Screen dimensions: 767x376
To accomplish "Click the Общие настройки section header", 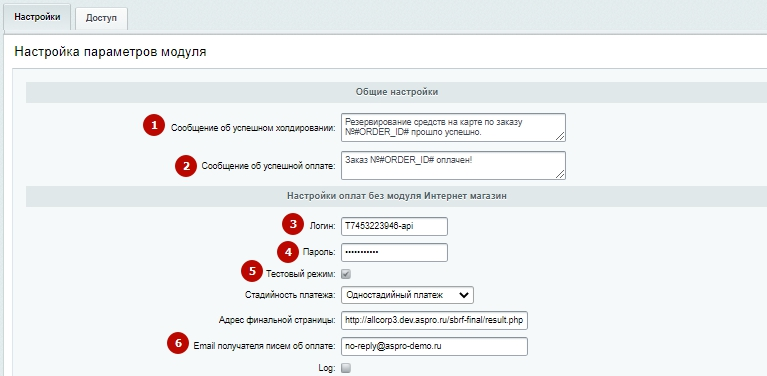I will pyautogui.click(x=397, y=92).
